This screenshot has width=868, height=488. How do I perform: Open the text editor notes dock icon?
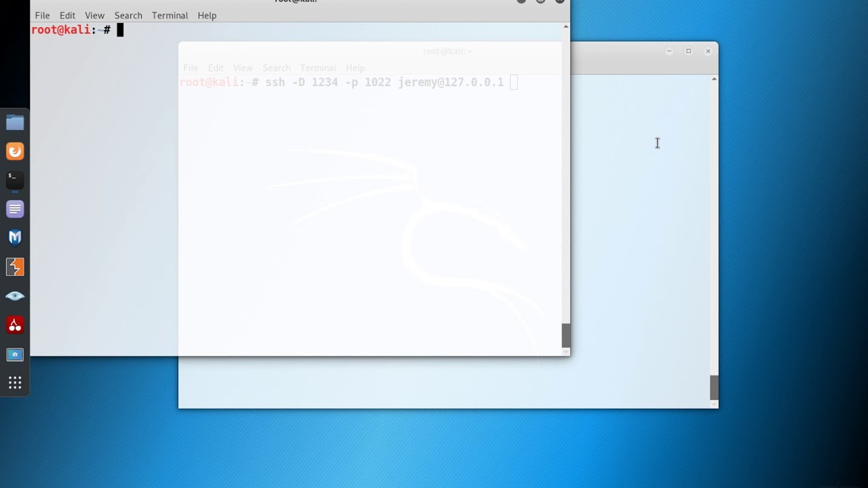15,209
